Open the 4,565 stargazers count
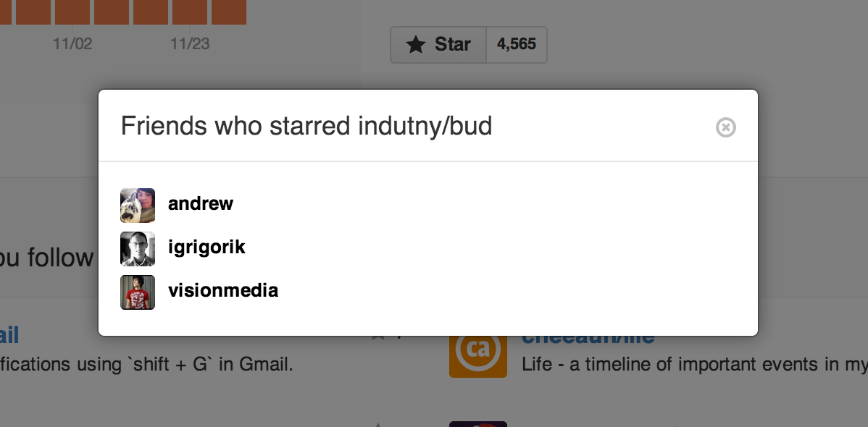Viewport: 868px width, 427px height. pos(517,45)
